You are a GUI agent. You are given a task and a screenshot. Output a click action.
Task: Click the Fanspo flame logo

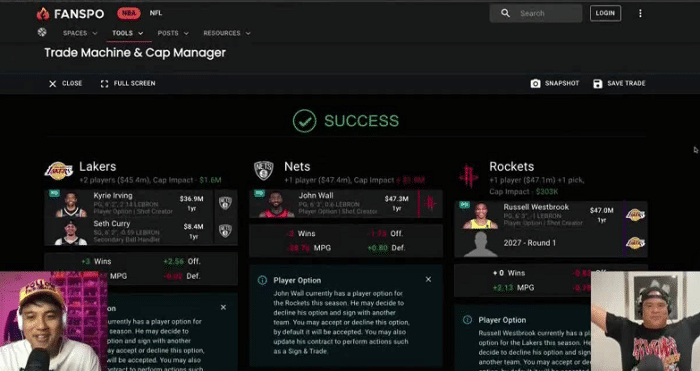[x=43, y=14]
